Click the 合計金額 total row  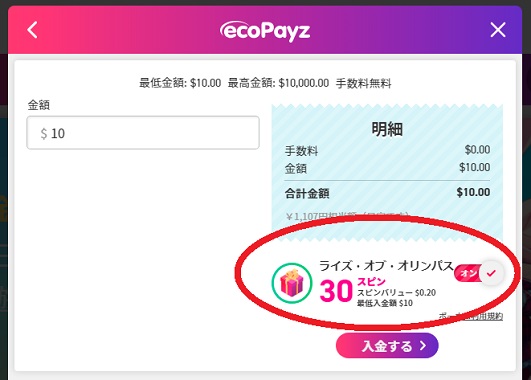click(387, 193)
